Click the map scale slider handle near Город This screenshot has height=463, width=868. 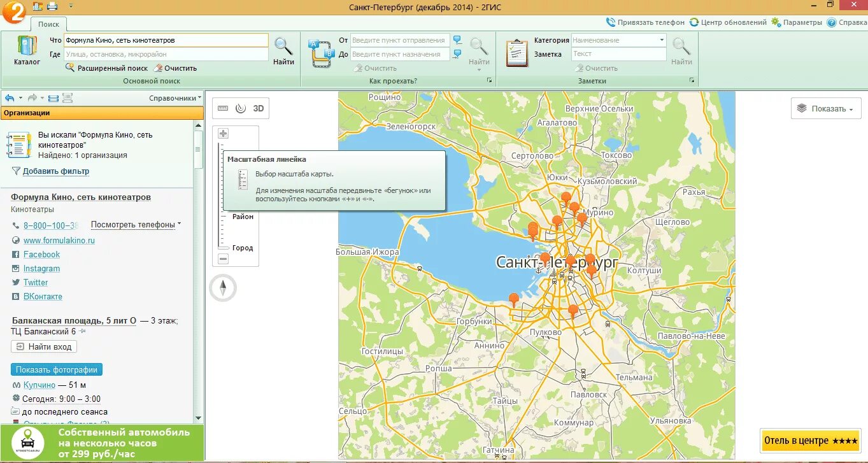pyautogui.click(x=224, y=246)
